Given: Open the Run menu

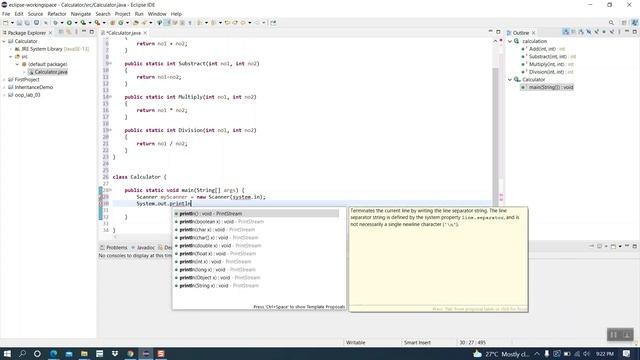Looking at the screenshot, I should click(139, 14).
